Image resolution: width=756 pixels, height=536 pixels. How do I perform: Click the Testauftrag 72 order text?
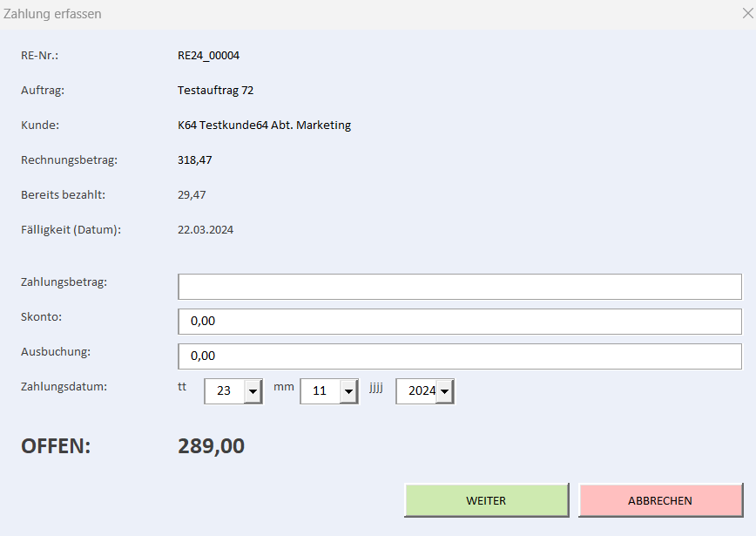215,91
